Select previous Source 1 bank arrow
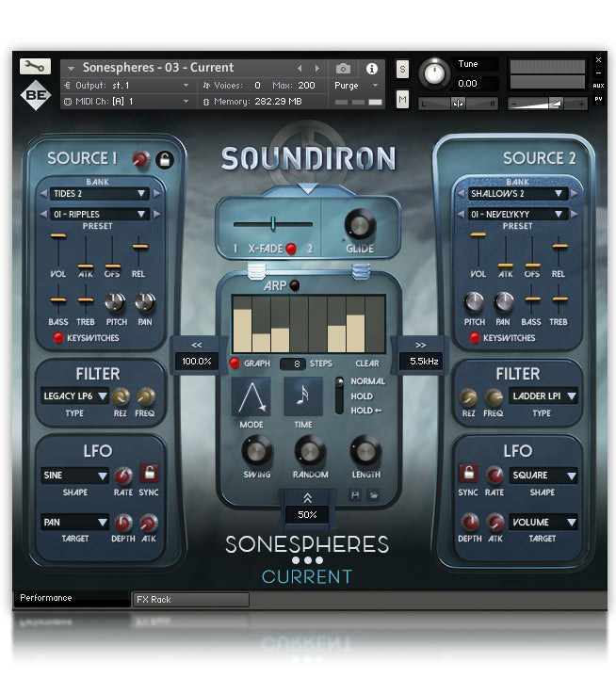 click(43, 194)
